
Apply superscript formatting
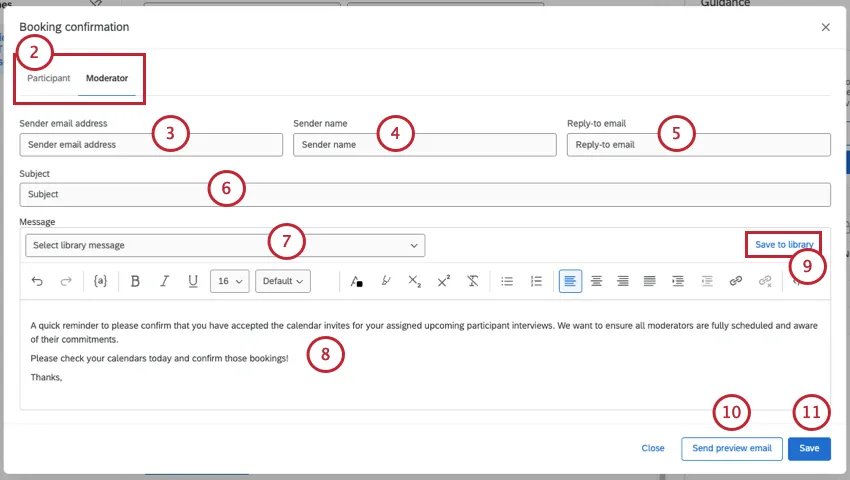pos(443,281)
